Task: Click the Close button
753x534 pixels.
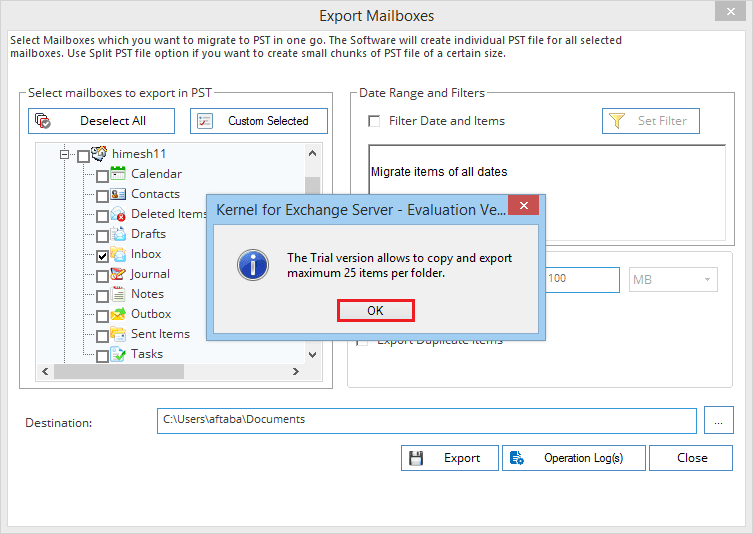Action: (691, 458)
